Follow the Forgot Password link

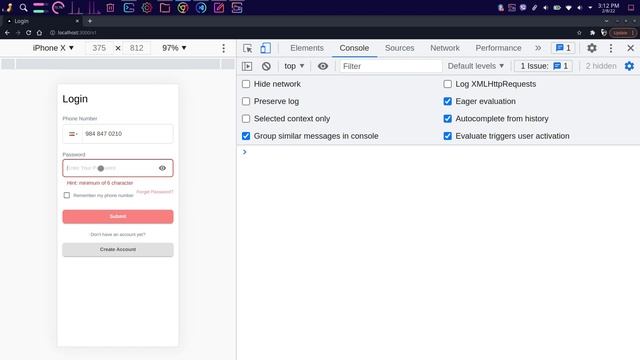pos(155,192)
